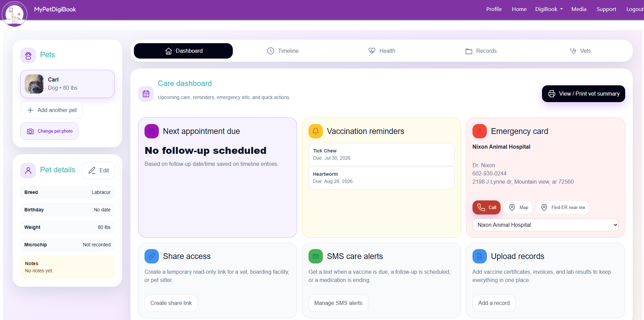Click Logout in top navigation
The width and height of the screenshot is (644, 320).
(635, 9)
